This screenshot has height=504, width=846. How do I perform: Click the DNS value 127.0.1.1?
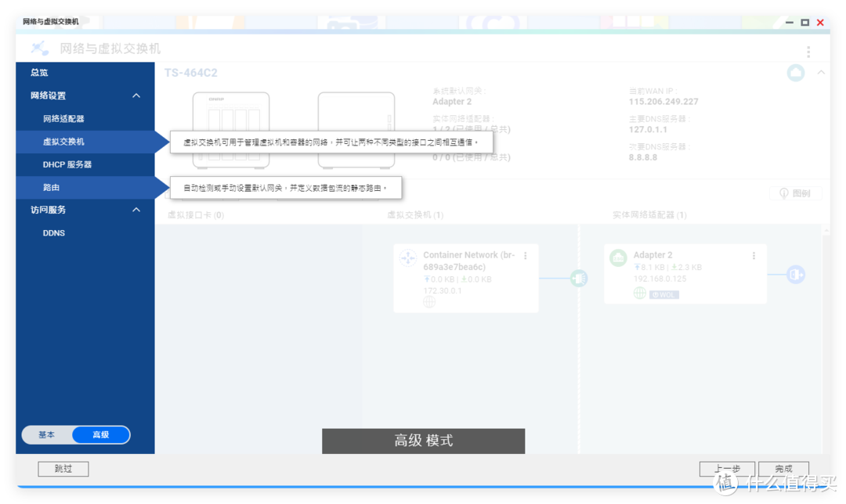click(x=648, y=129)
